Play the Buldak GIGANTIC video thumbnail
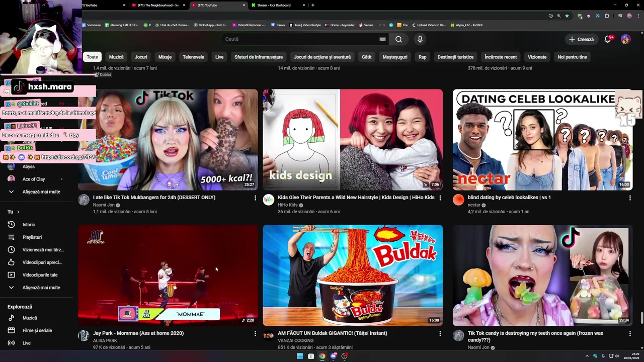This screenshot has height=362, width=644. [x=353, y=275]
